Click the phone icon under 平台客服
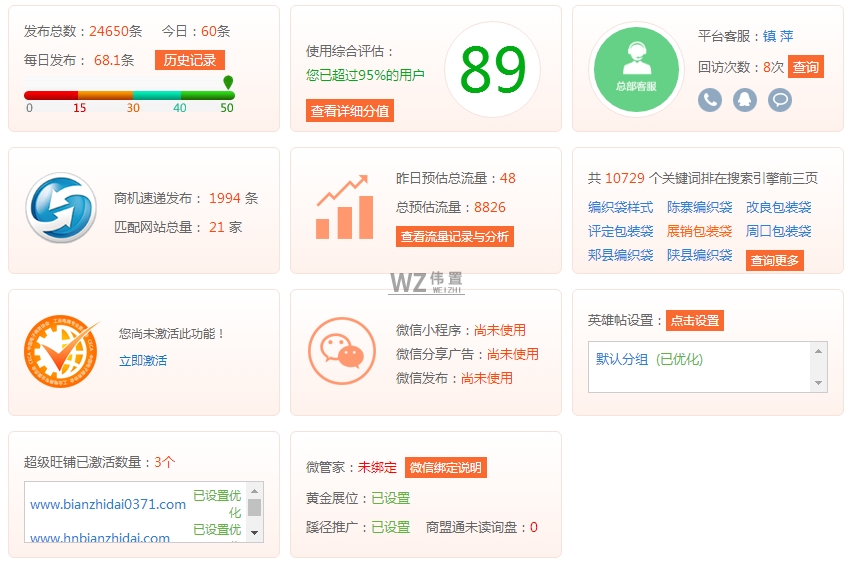Image resolution: width=852 pixels, height=568 pixels. point(710,100)
